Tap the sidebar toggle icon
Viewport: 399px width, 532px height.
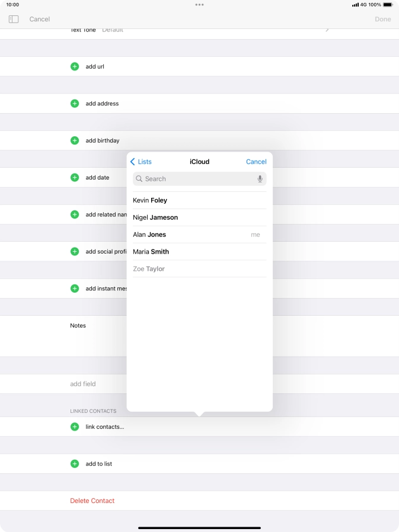point(14,20)
